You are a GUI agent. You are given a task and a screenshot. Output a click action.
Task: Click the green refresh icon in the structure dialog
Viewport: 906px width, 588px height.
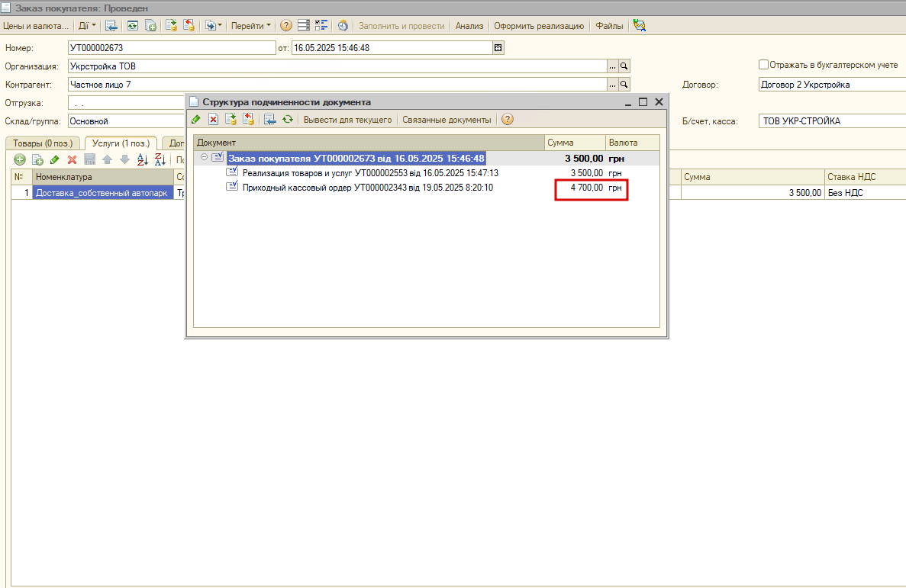[x=287, y=120]
